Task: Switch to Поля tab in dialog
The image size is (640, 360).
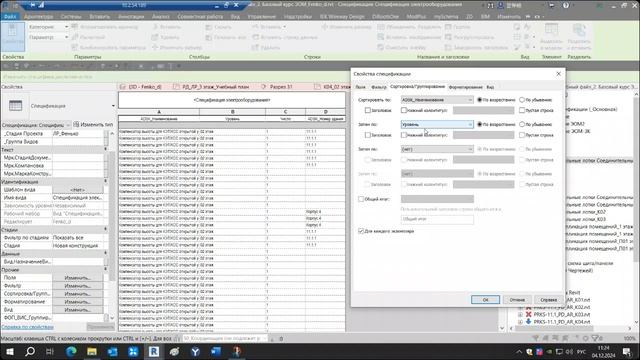Action: pos(360,87)
